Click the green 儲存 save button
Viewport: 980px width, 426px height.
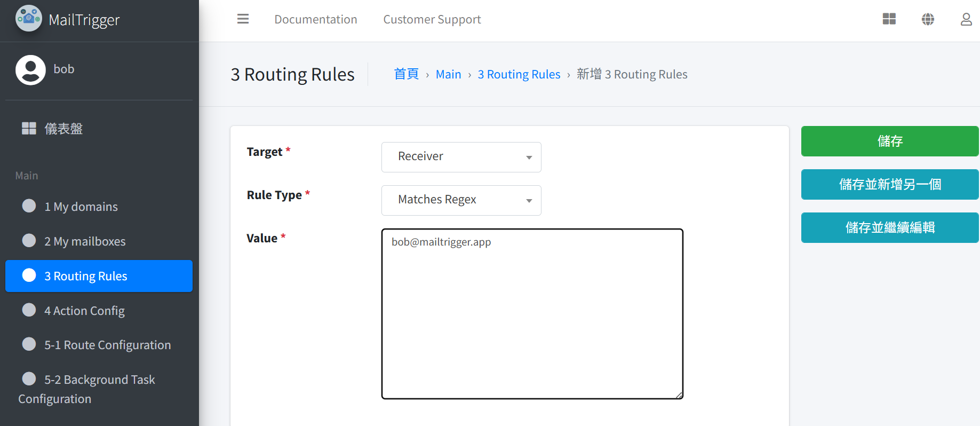point(890,141)
